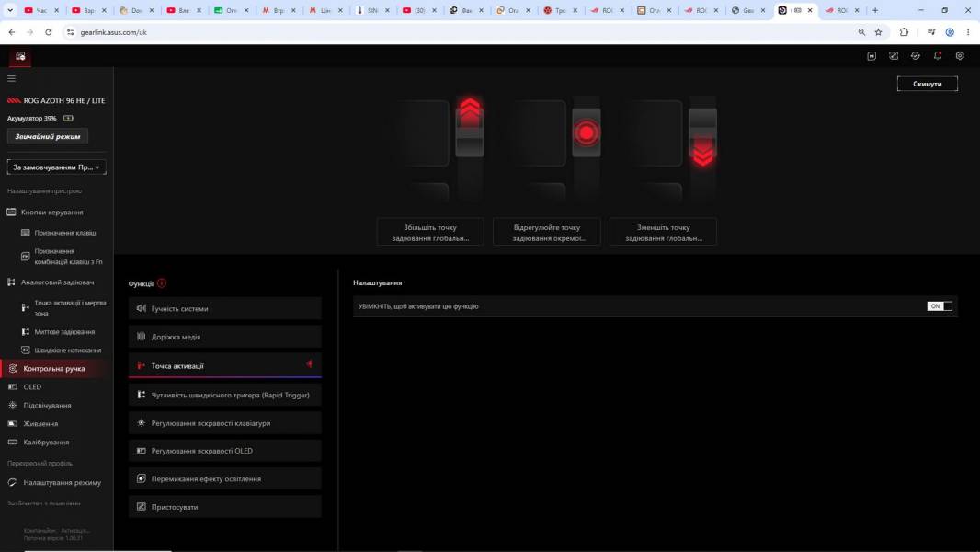The image size is (980, 552).
Task: Click the Скинути reset button
Action: [927, 84]
